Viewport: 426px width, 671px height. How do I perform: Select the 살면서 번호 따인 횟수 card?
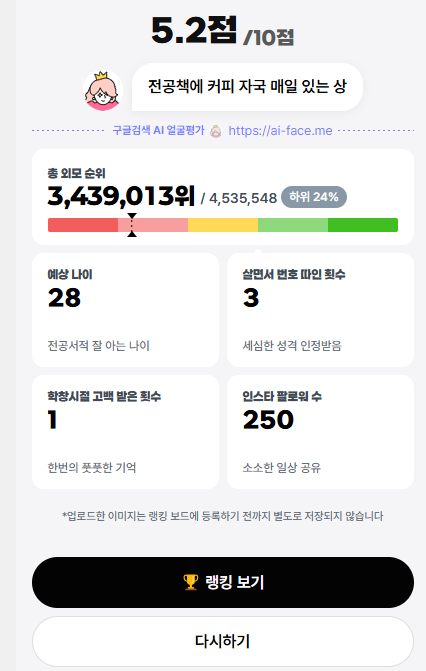320,310
